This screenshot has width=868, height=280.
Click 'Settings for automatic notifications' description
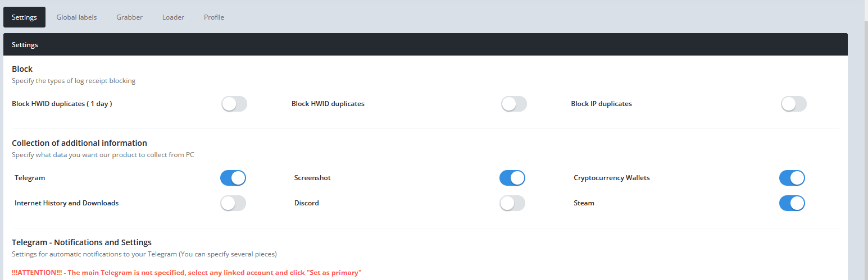pos(144,254)
